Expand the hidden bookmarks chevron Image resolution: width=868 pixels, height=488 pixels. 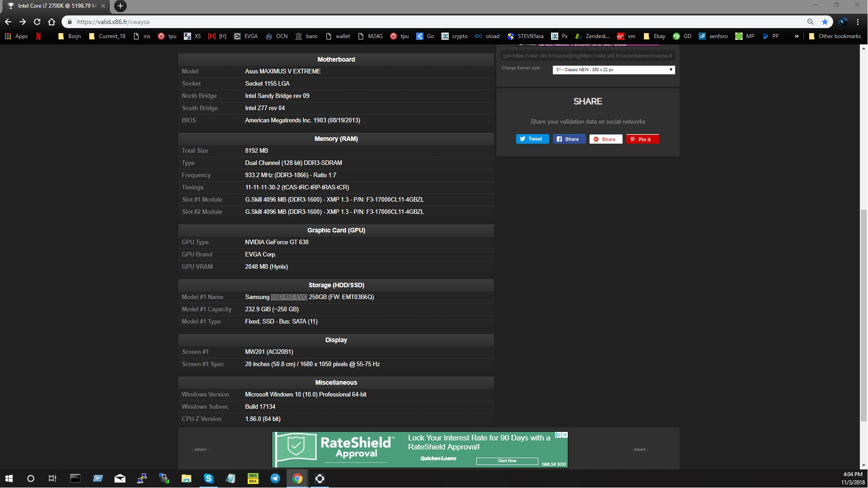coord(796,36)
